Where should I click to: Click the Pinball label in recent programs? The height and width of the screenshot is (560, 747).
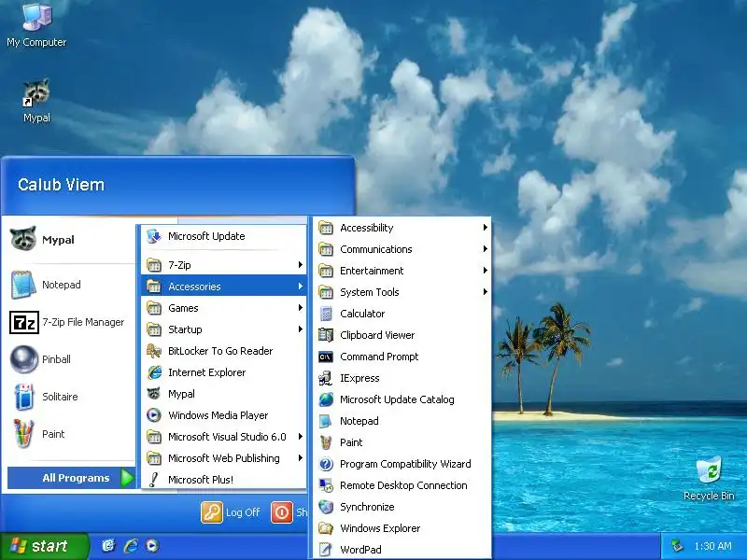[56, 359]
